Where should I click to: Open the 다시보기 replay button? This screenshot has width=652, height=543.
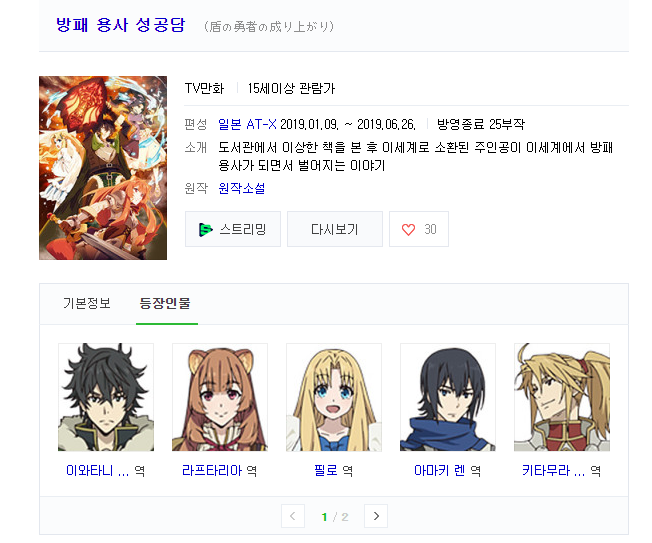click(x=335, y=229)
